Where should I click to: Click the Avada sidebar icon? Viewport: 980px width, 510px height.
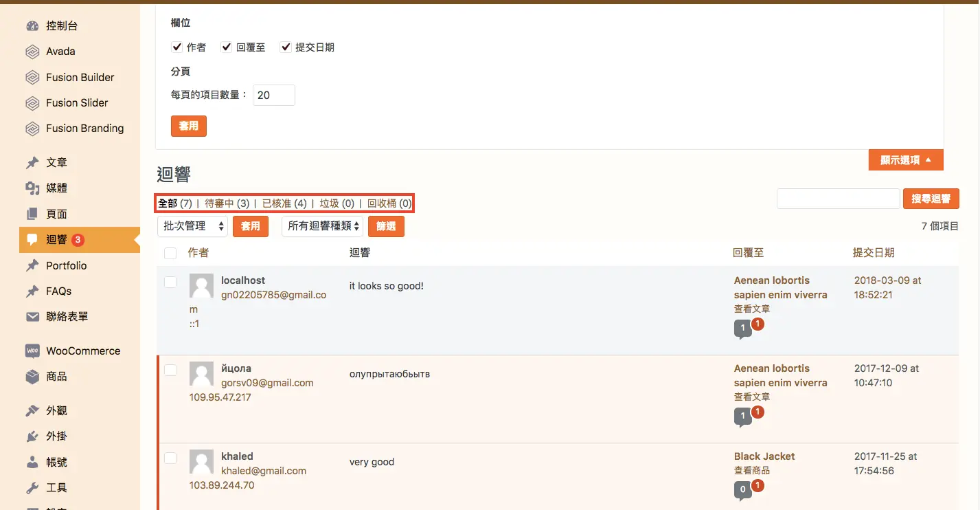[x=32, y=52]
